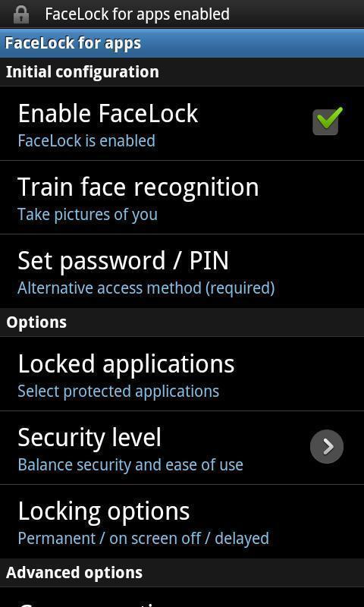Open the Security level chevron arrow
This screenshot has height=607, width=364.
pos(327,446)
